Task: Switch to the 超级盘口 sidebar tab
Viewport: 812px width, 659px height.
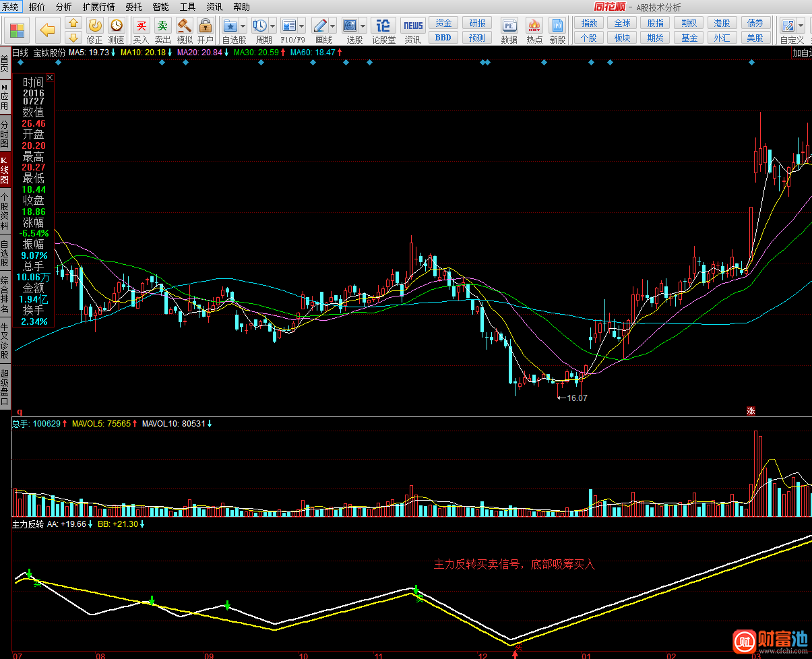Action: click(x=5, y=386)
